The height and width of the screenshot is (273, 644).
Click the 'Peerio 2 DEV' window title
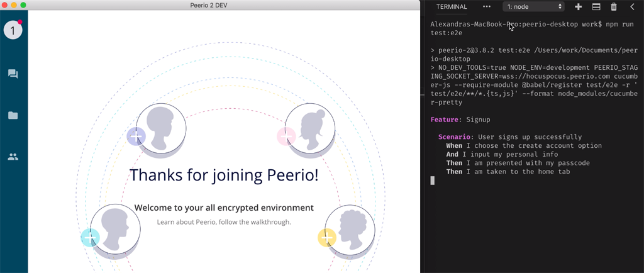pos(209,5)
